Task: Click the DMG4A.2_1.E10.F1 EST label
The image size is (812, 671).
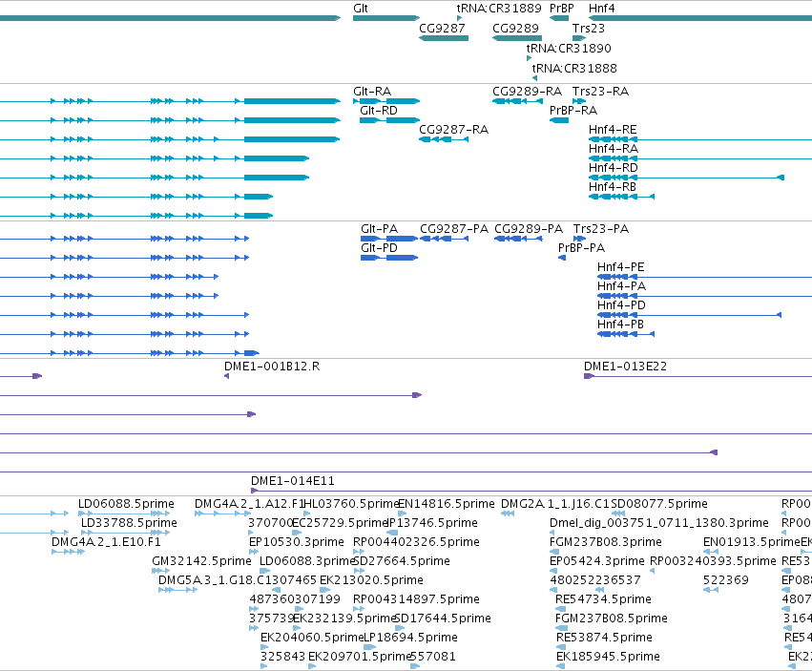Action: coord(106,542)
